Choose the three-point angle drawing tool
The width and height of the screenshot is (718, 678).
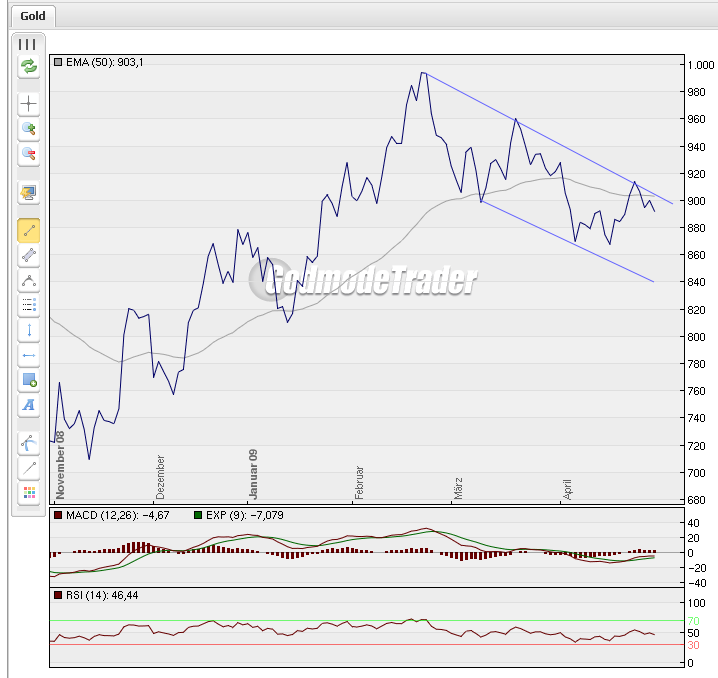(28, 280)
